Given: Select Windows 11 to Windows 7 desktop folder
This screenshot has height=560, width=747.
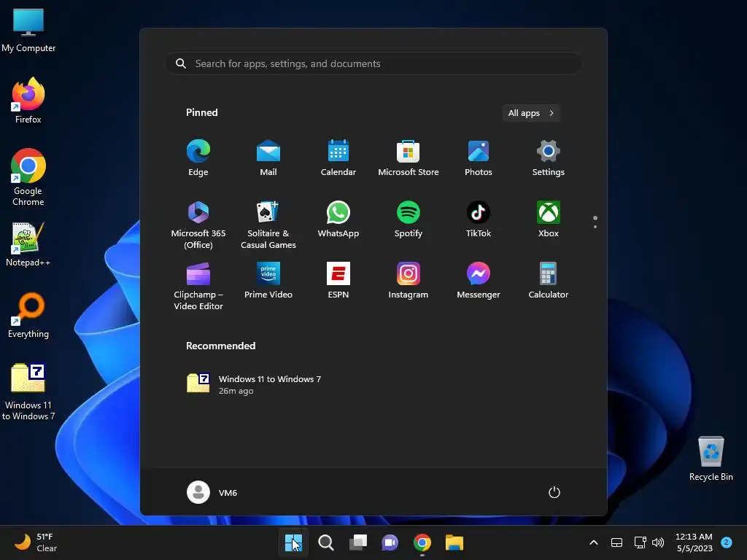Looking at the screenshot, I should pyautogui.click(x=28, y=392).
